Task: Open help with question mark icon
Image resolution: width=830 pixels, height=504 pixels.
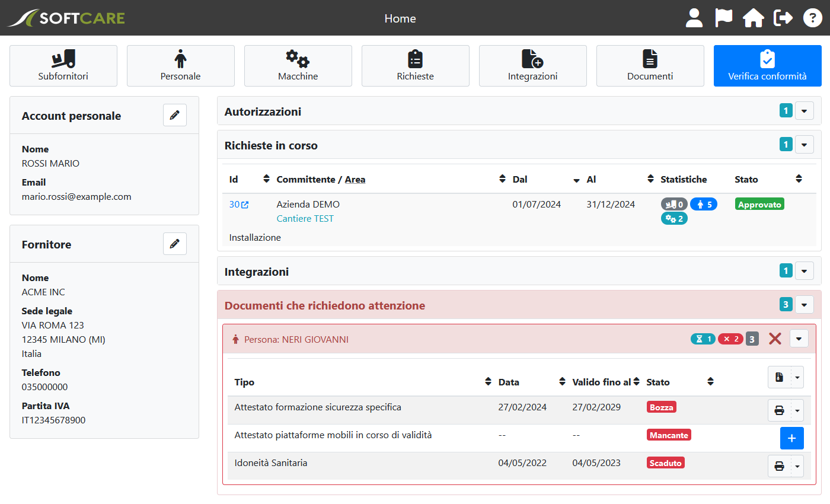Action: pos(812,18)
